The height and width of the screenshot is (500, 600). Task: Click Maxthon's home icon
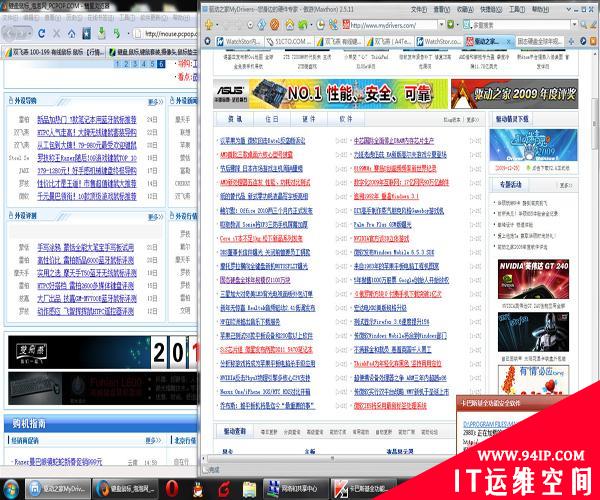pyautogui.click(x=290, y=25)
